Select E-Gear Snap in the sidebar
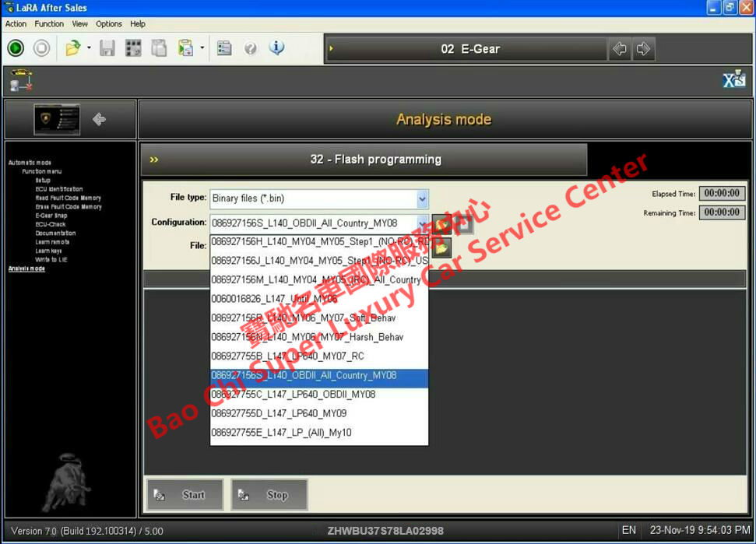 (51, 216)
